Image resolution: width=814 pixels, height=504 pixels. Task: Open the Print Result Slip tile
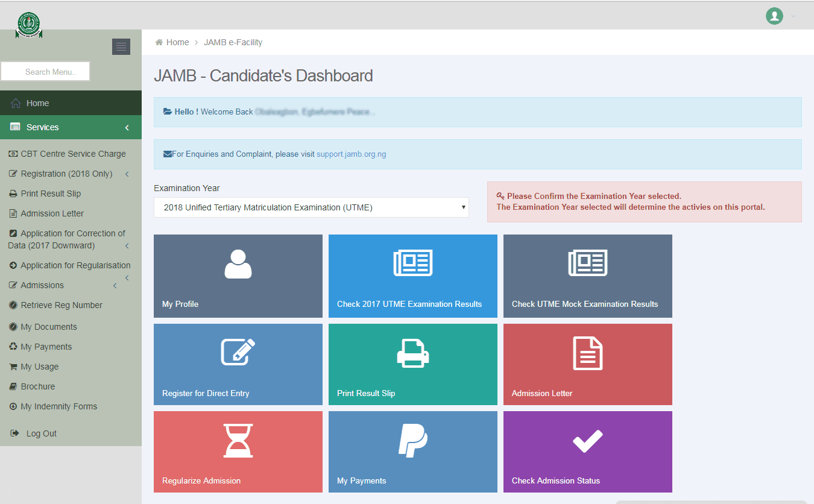[x=412, y=364]
